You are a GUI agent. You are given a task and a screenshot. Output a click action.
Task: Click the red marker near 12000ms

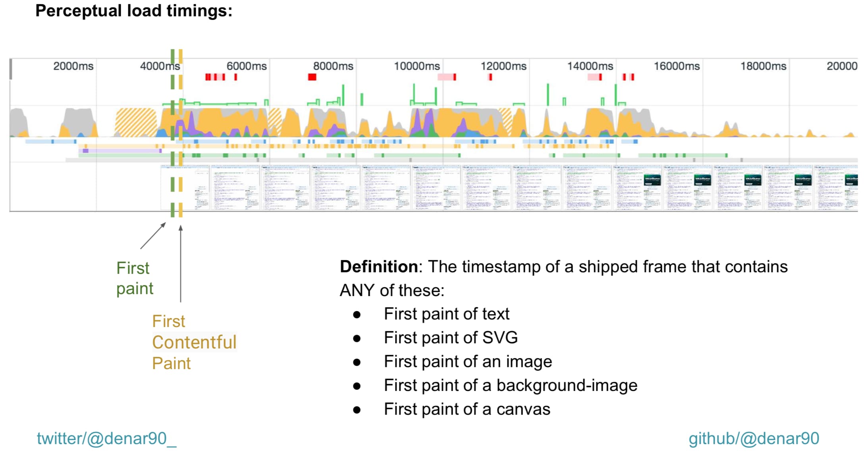491,77
